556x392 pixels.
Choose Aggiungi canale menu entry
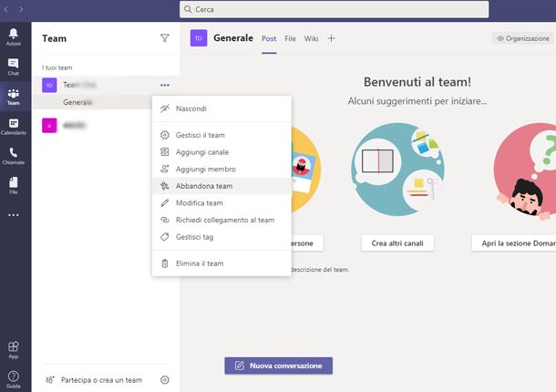[222, 152]
